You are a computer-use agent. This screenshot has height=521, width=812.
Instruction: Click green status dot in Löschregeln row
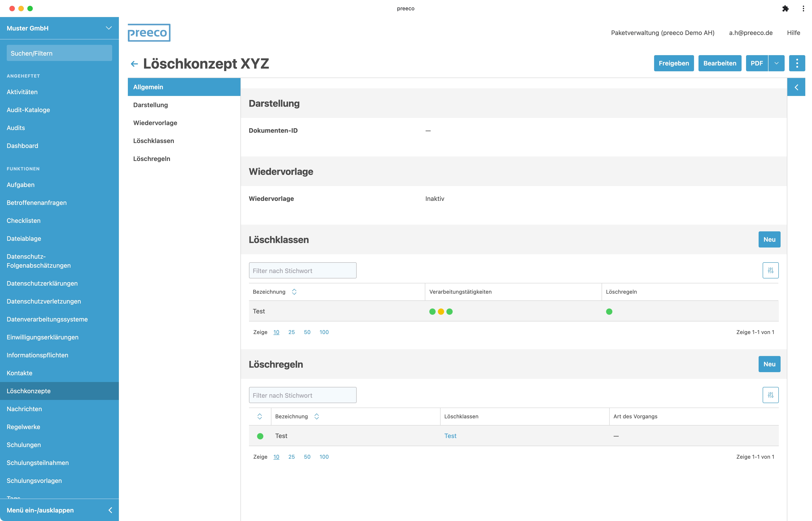(x=260, y=436)
